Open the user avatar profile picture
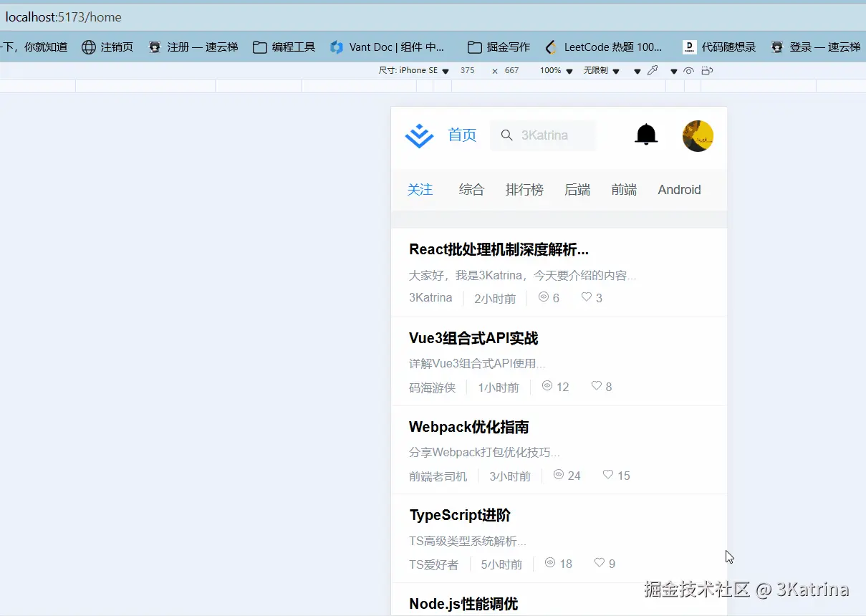Image resolution: width=866 pixels, height=616 pixels. [x=698, y=136]
